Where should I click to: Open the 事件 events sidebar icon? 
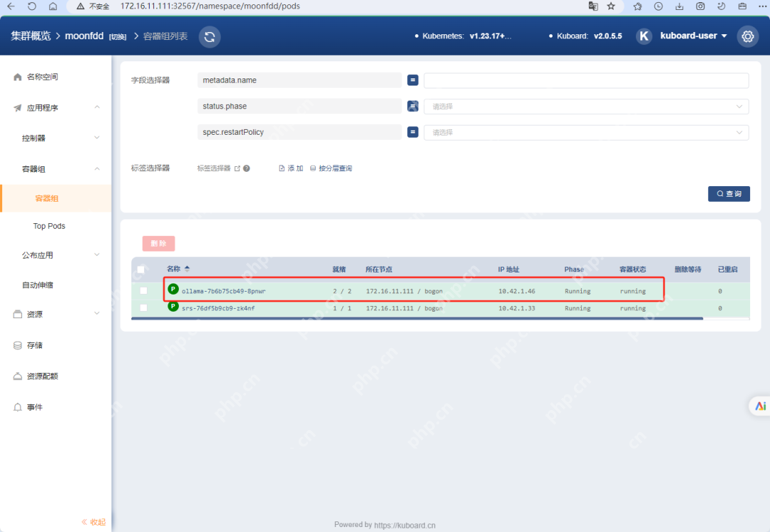coord(16,406)
